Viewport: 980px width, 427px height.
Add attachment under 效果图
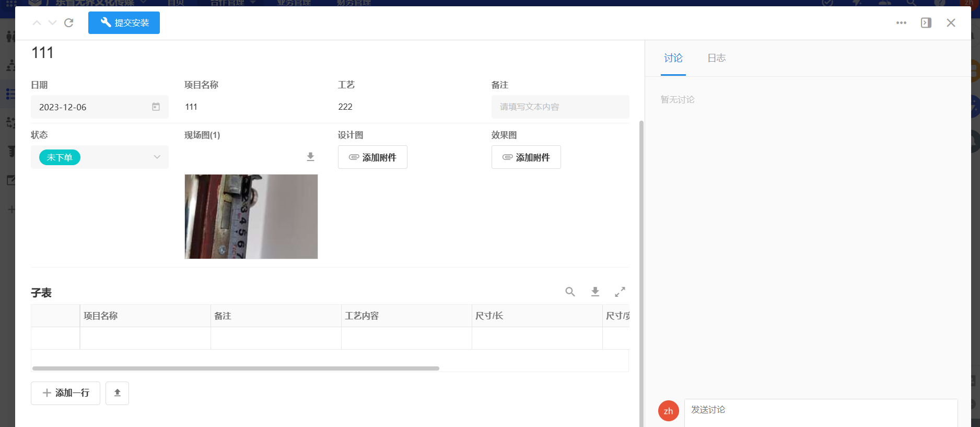tap(526, 157)
